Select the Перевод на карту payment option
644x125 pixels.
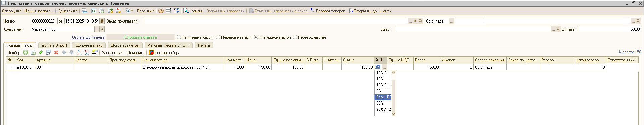(218, 37)
